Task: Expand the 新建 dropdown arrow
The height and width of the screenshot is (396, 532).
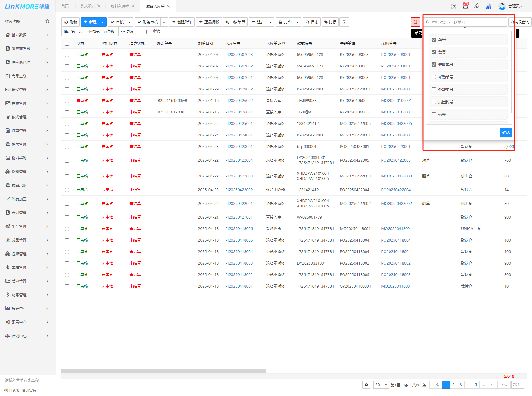Action: coord(103,22)
